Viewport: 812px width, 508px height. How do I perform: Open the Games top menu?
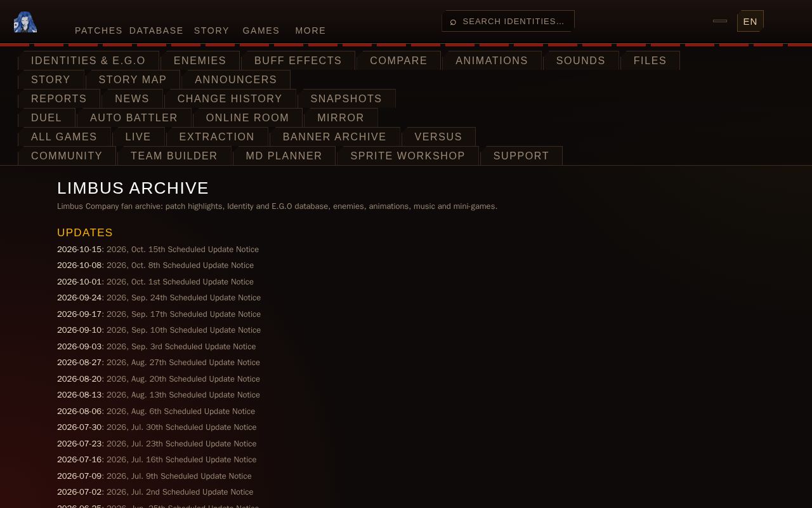click(x=261, y=30)
